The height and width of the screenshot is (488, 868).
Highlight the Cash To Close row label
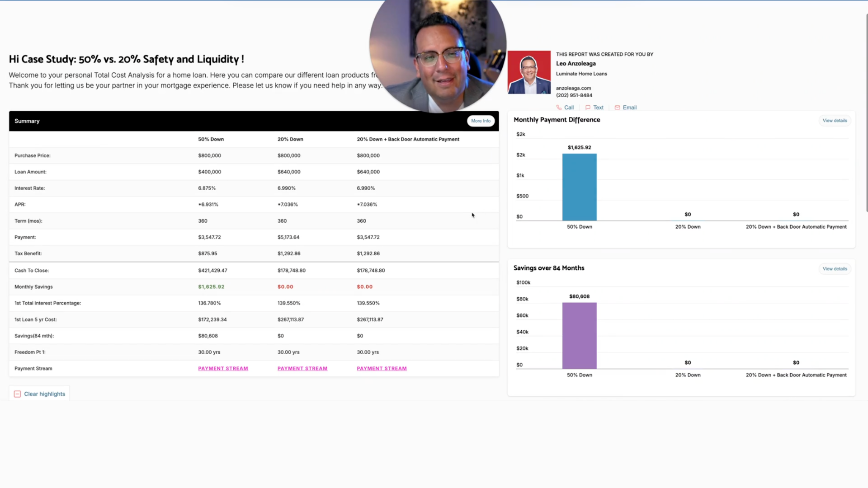pos(32,271)
